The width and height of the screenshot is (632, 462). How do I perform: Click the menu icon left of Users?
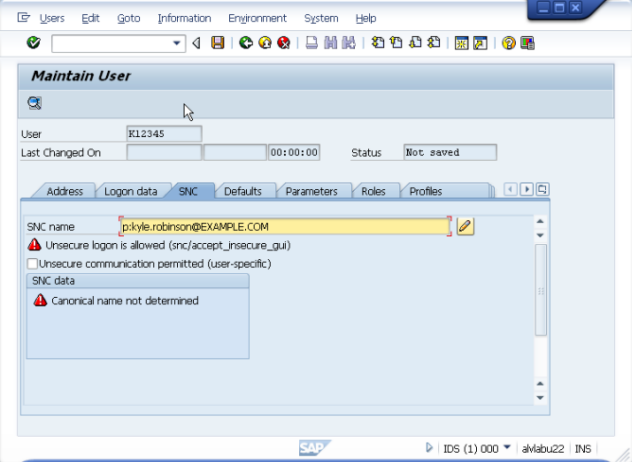click(24, 18)
